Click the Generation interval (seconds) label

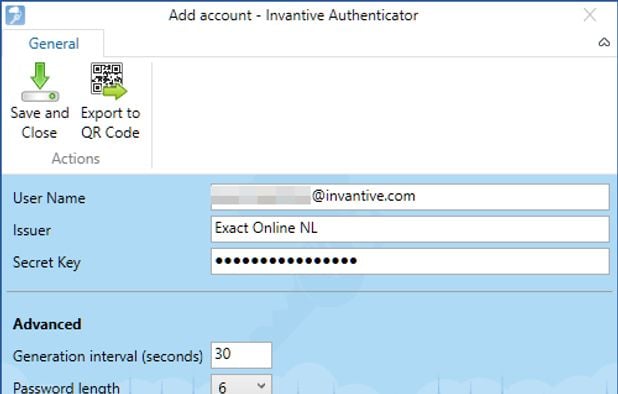click(108, 356)
